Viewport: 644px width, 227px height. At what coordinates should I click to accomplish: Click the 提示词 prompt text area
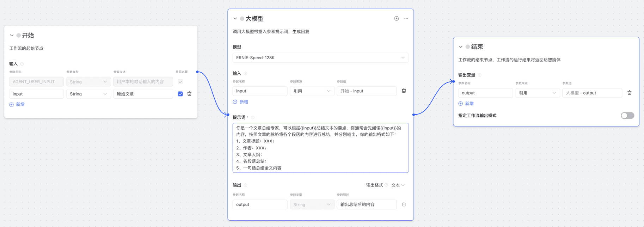[320, 148]
